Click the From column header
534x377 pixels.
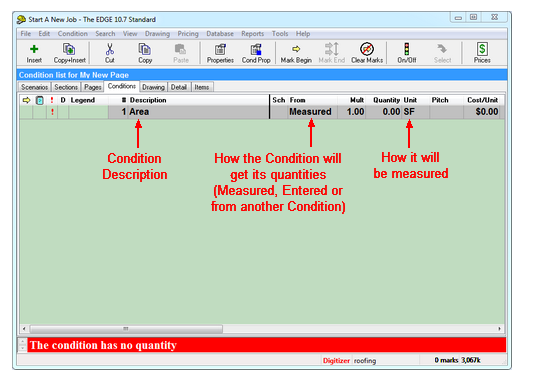click(298, 100)
